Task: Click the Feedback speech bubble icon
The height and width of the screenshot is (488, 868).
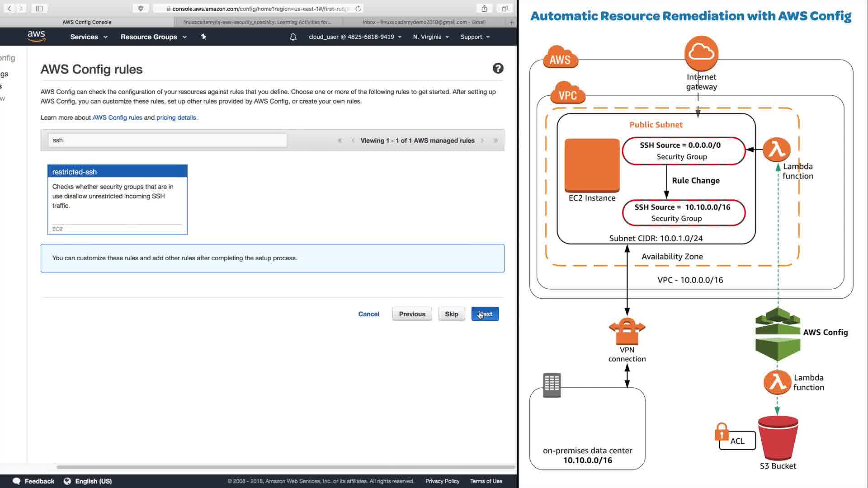Action: coord(17,481)
